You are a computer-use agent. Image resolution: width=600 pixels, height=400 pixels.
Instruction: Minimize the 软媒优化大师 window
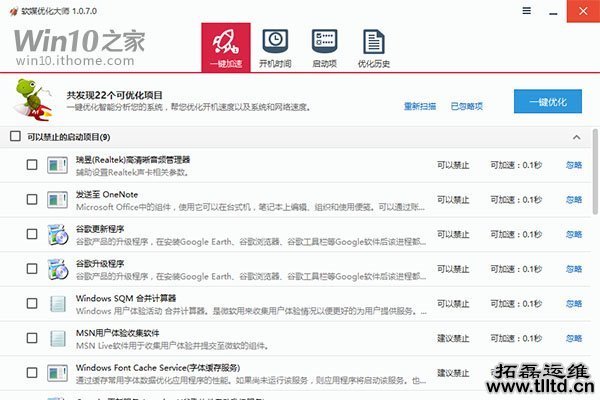(553, 13)
